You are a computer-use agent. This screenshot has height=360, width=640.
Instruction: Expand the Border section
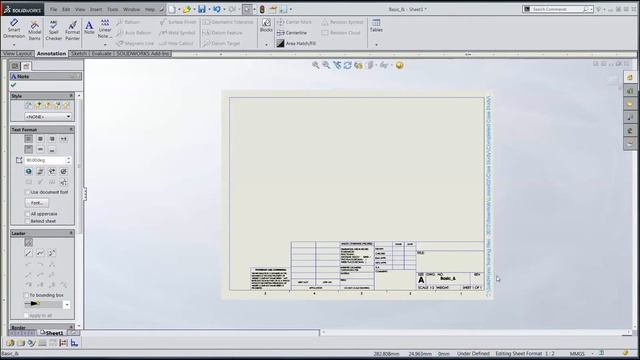click(71, 327)
